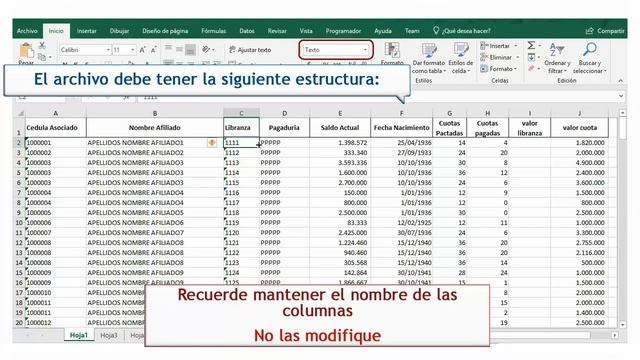
Task: Switch to the Insertar tab
Action: (87, 31)
